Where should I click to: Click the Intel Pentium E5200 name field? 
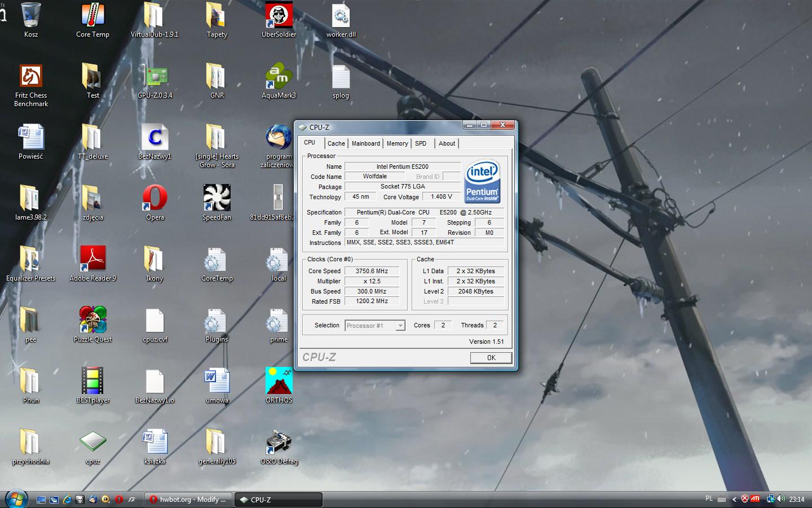tap(403, 167)
